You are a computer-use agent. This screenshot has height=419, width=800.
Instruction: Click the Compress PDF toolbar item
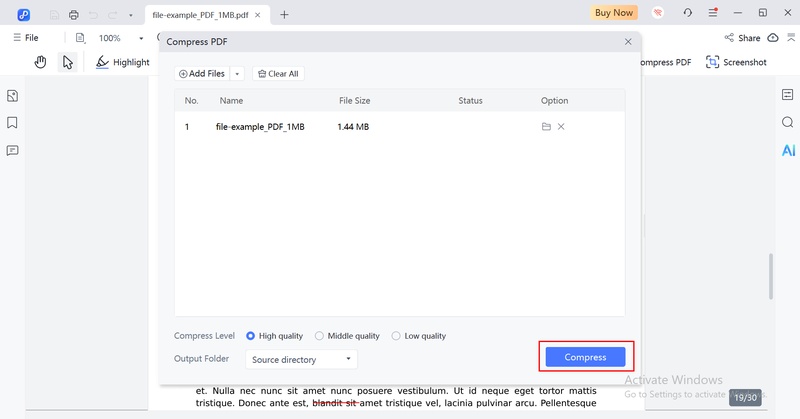(x=665, y=62)
